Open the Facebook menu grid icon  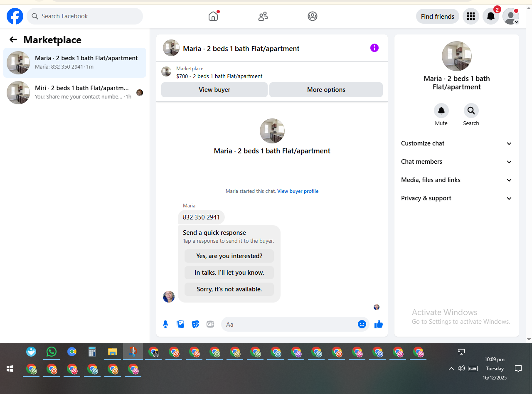tap(471, 16)
